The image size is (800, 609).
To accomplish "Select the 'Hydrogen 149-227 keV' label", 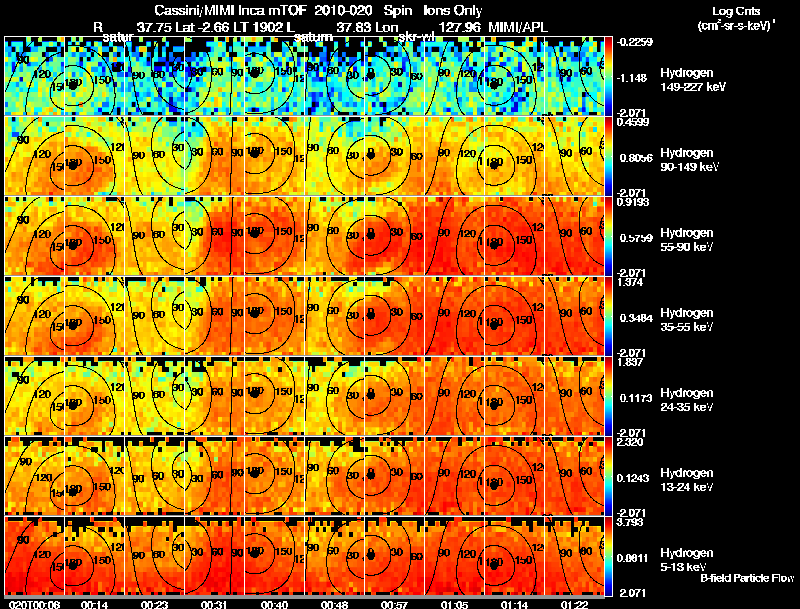I will coord(693,80).
